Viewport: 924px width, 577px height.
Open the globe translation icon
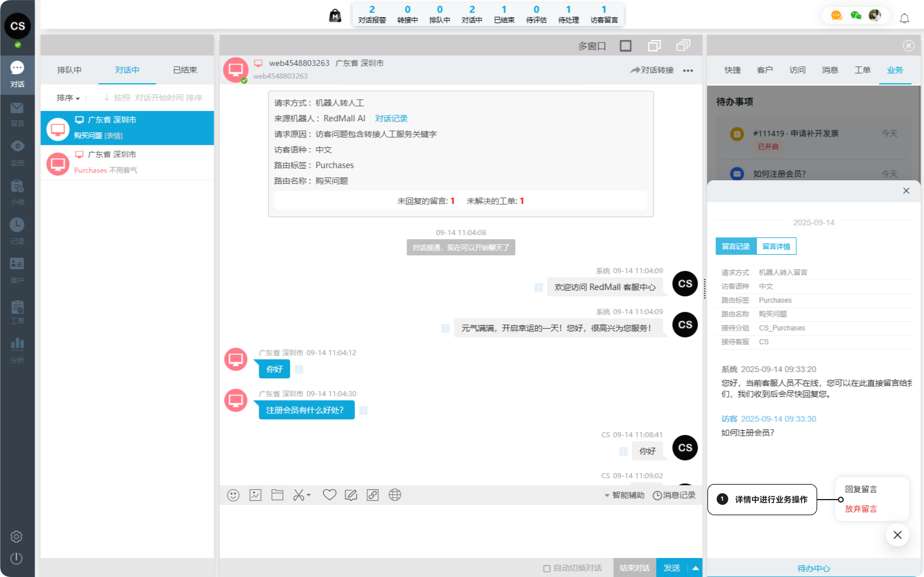coord(395,495)
